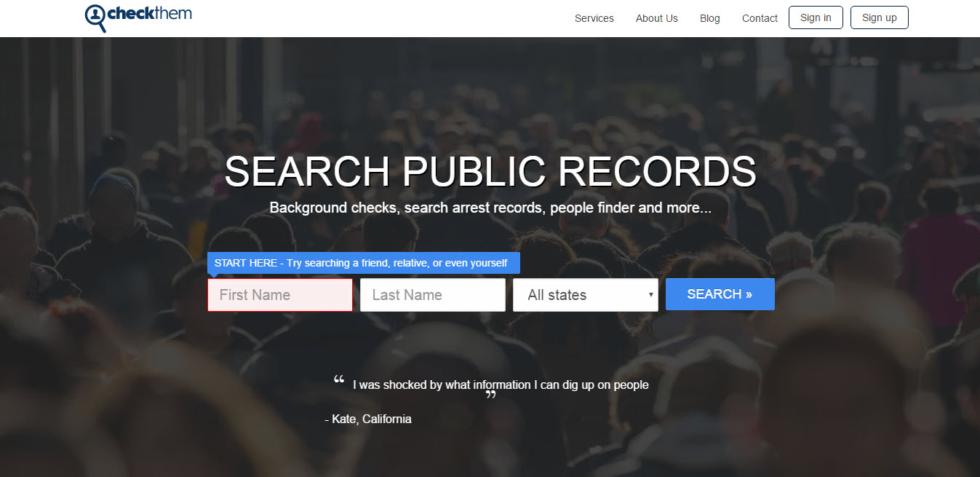
Task: Click the closing quotation mark icon
Action: pos(490,396)
